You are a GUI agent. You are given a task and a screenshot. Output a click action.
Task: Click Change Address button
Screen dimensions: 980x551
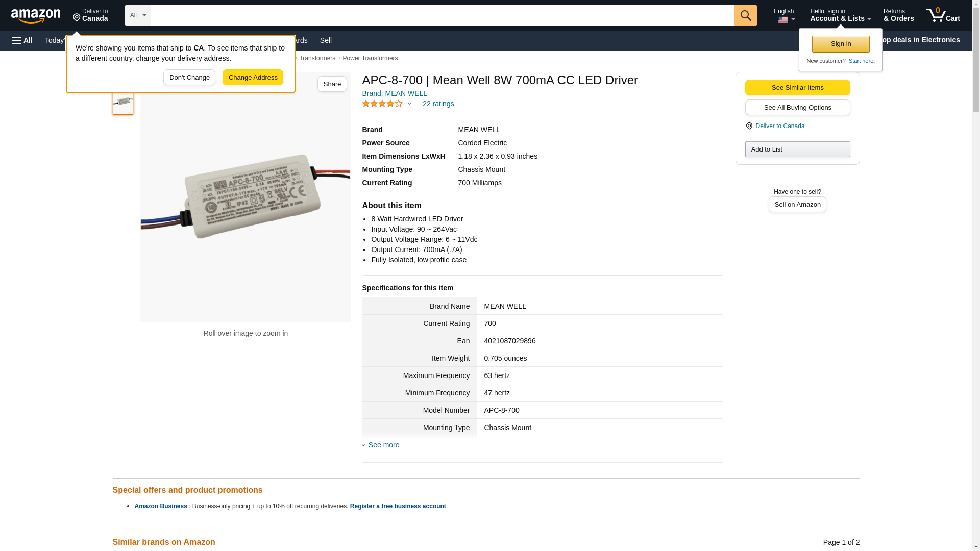point(253,78)
